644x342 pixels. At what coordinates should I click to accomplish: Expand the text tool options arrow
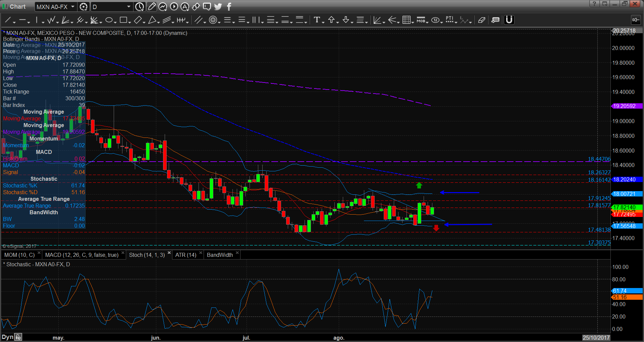tap(323, 22)
